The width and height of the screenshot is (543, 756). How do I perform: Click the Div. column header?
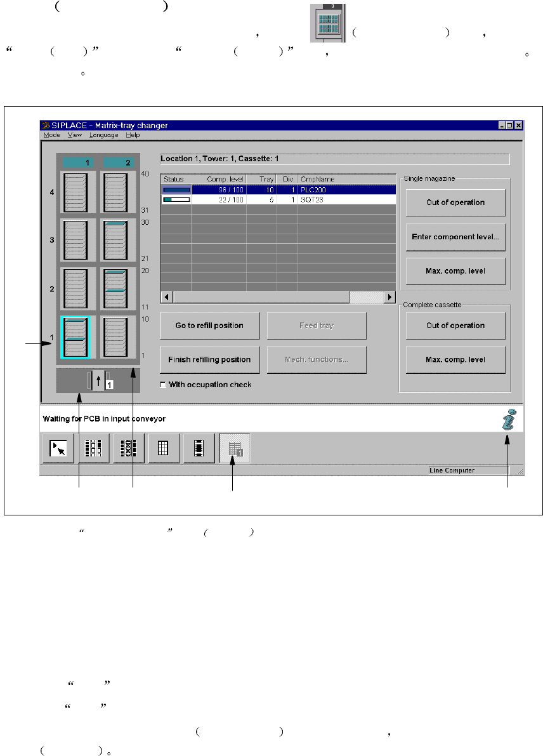click(287, 179)
